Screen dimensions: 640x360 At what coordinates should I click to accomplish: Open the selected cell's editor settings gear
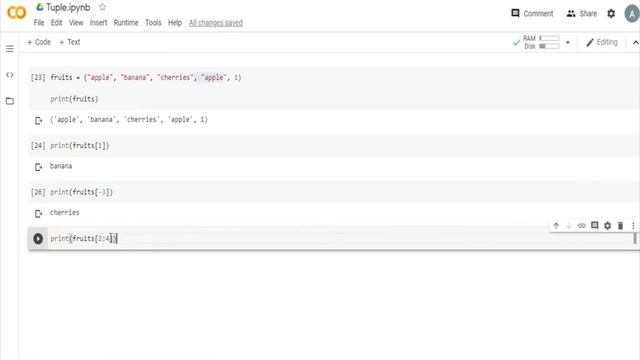point(608,225)
